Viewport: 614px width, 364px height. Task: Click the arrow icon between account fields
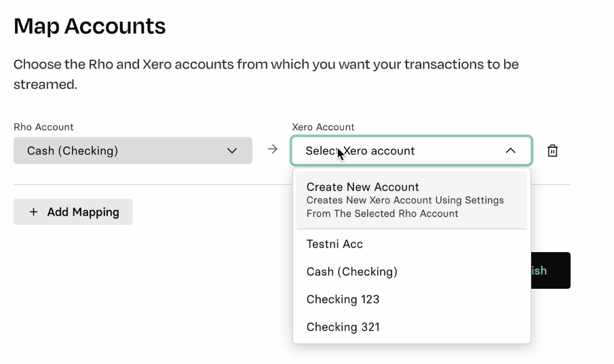(x=272, y=149)
